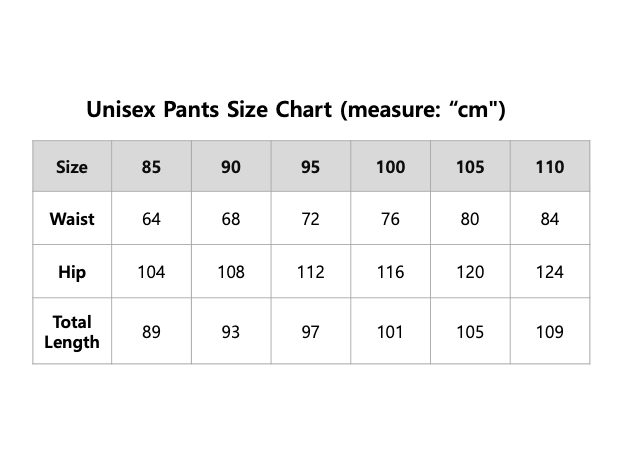Viewport: 638px width, 467px height.
Task: Select waist value 64 cell
Action: [x=151, y=218]
